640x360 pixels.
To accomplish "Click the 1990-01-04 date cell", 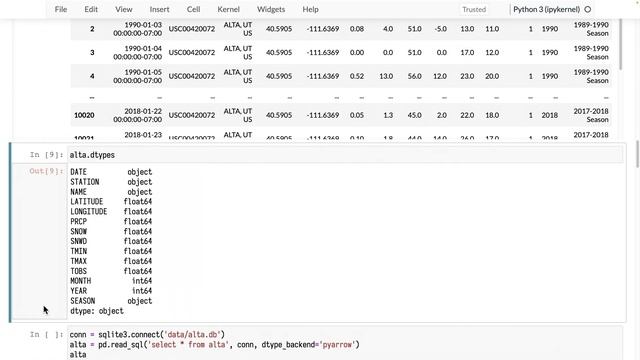I will coord(138,53).
